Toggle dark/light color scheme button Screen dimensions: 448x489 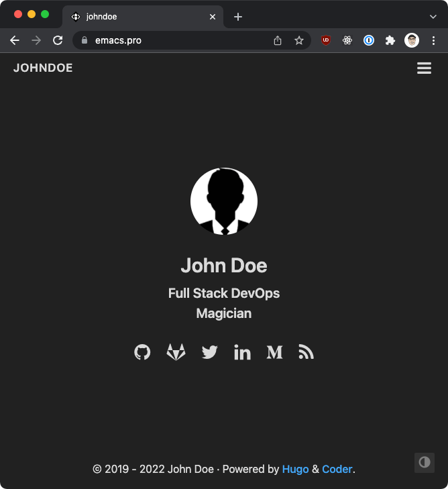[424, 462]
